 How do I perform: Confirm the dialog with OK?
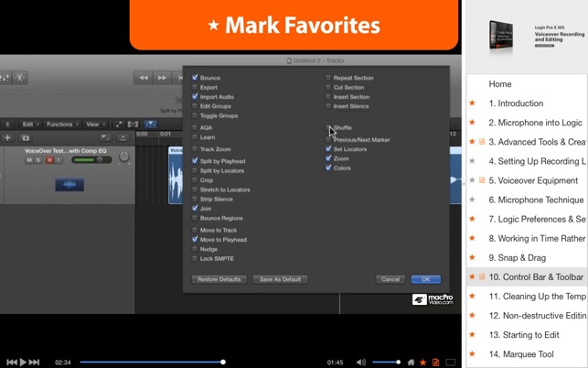click(425, 279)
